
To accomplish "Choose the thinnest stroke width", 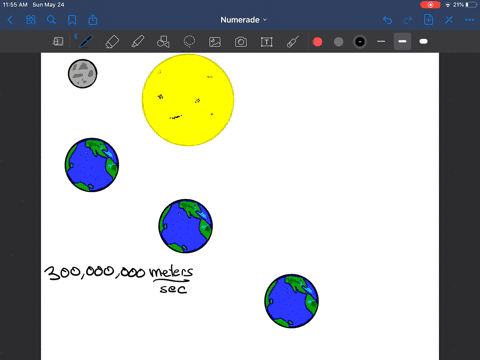I will click(381, 42).
